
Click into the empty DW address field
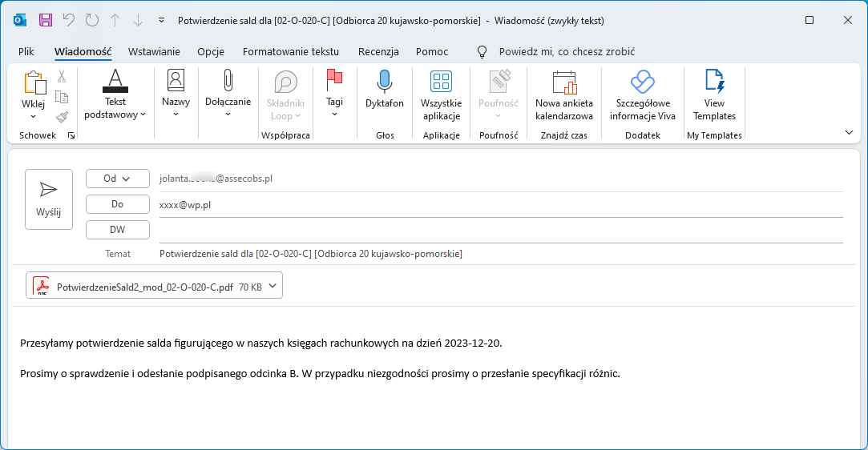[x=501, y=231]
